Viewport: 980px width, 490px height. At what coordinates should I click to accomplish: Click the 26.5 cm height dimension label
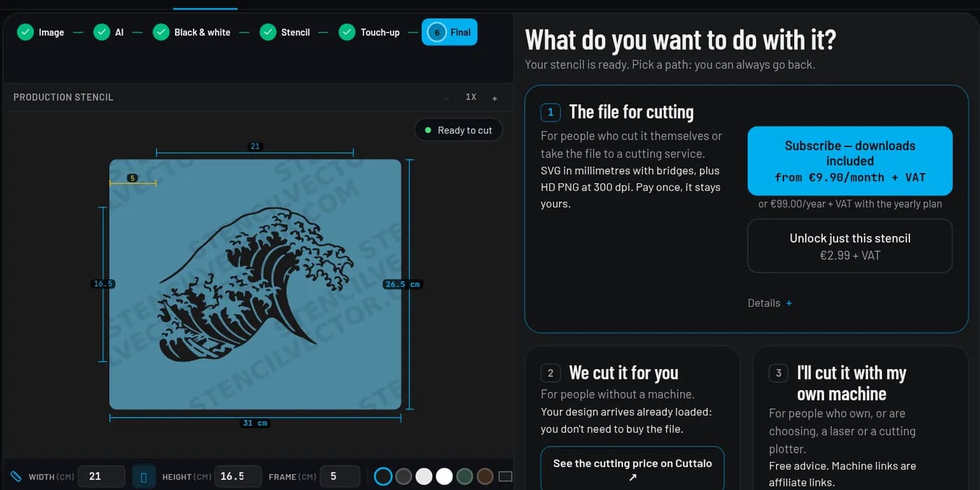[402, 284]
